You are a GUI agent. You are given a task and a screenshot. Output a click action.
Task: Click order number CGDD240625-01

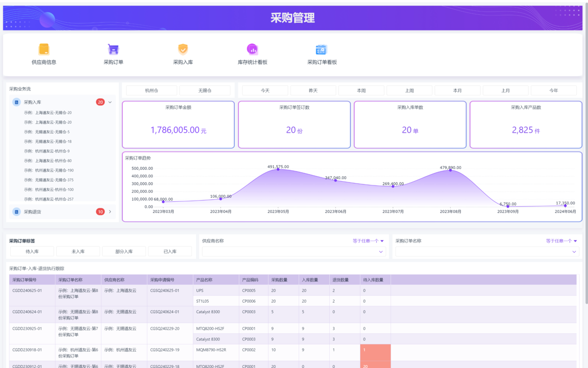tap(27, 290)
